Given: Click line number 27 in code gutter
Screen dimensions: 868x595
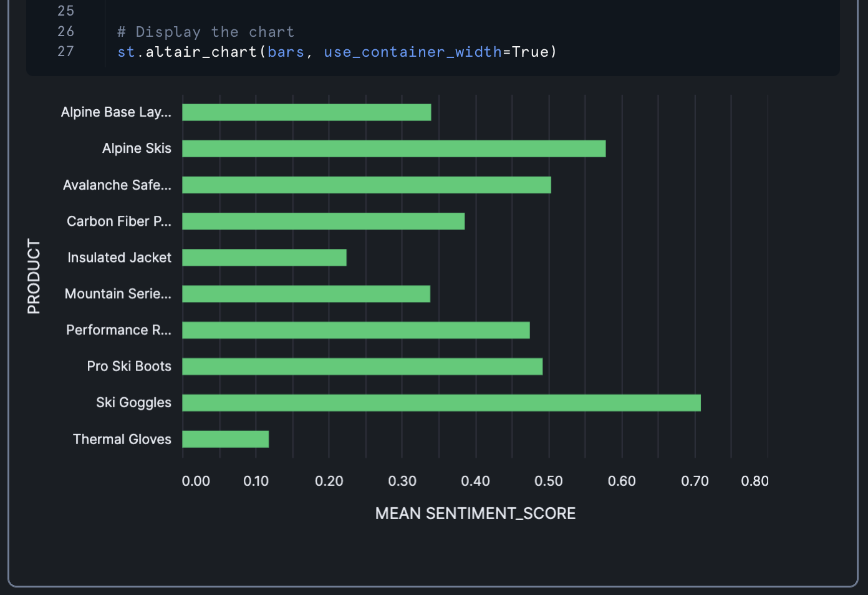Looking at the screenshot, I should (65, 52).
